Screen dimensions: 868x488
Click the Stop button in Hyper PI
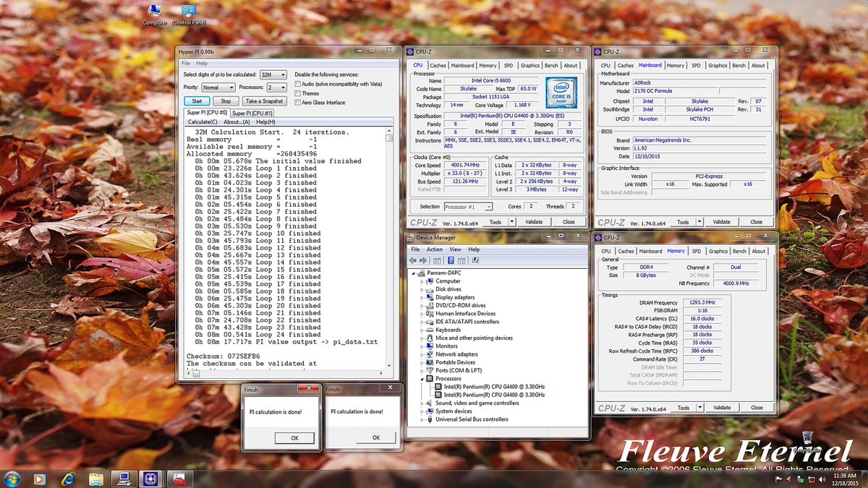(x=226, y=101)
